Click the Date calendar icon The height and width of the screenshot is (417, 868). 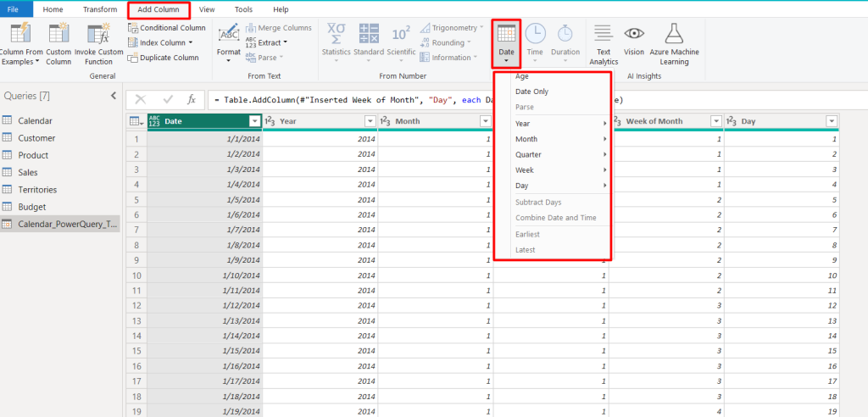pyautogui.click(x=506, y=34)
